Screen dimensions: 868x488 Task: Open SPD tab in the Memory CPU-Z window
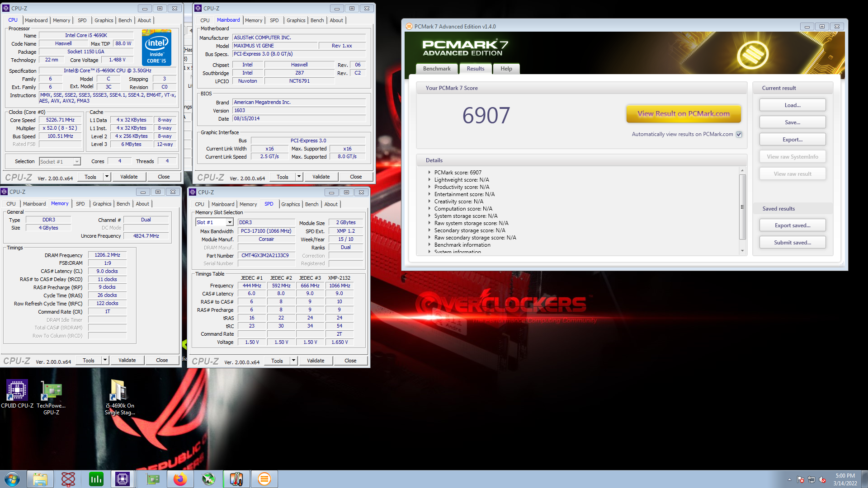pos(80,204)
